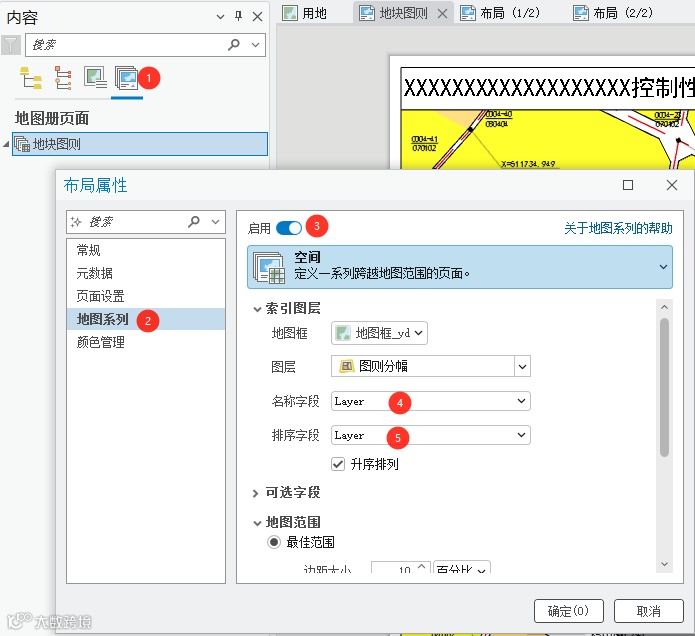Expand the 可选字段 section
Screen dimensions: 695x636
point(255,493)
